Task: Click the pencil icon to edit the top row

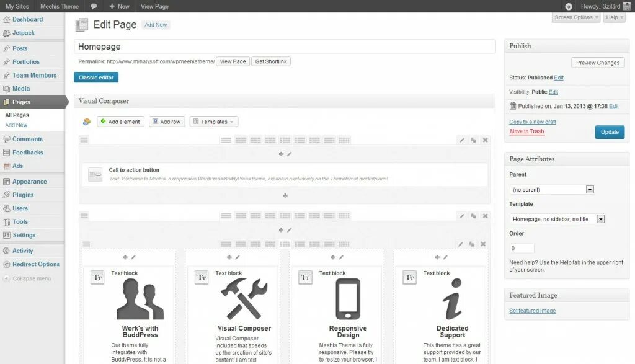Action: (461, 139)
